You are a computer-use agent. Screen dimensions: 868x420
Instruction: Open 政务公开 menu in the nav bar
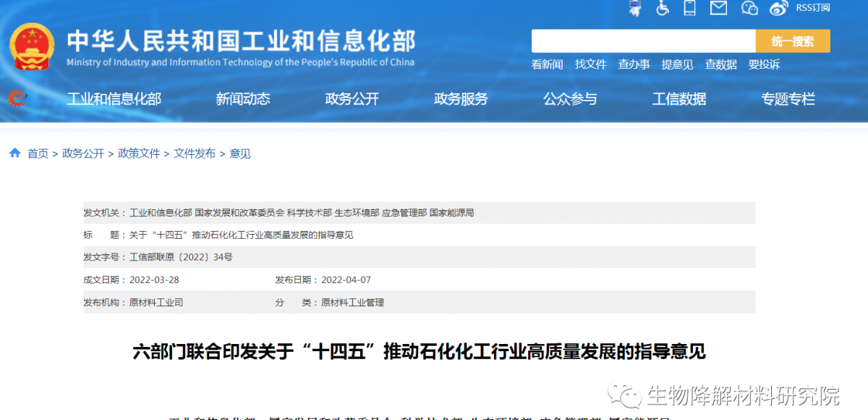[x=352, y=99]
